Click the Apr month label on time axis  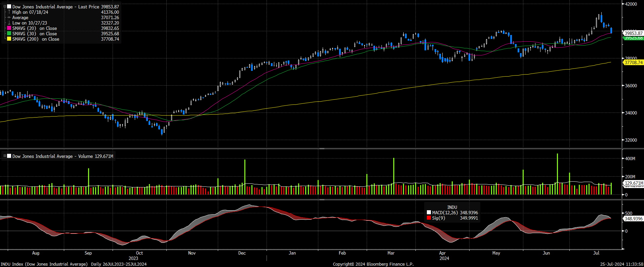tap(442, 253)
